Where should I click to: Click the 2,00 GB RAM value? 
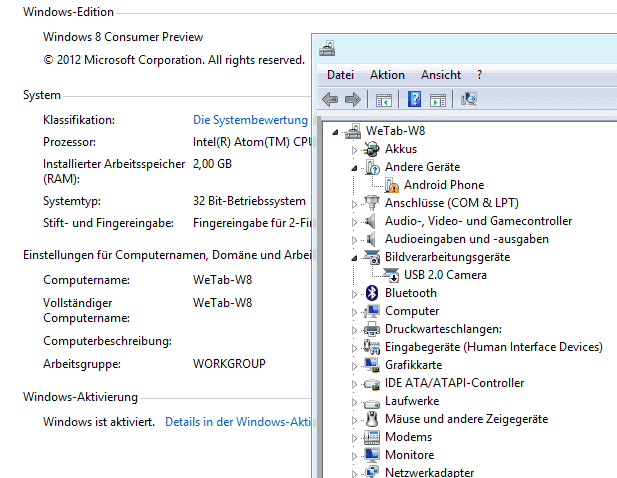(x=212, y=164)
